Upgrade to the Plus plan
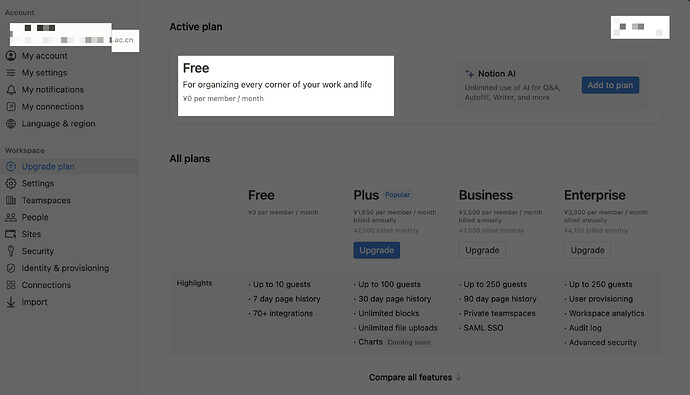Screen dimensions: 690x395 pyautogui.click(x=377, y=250)
